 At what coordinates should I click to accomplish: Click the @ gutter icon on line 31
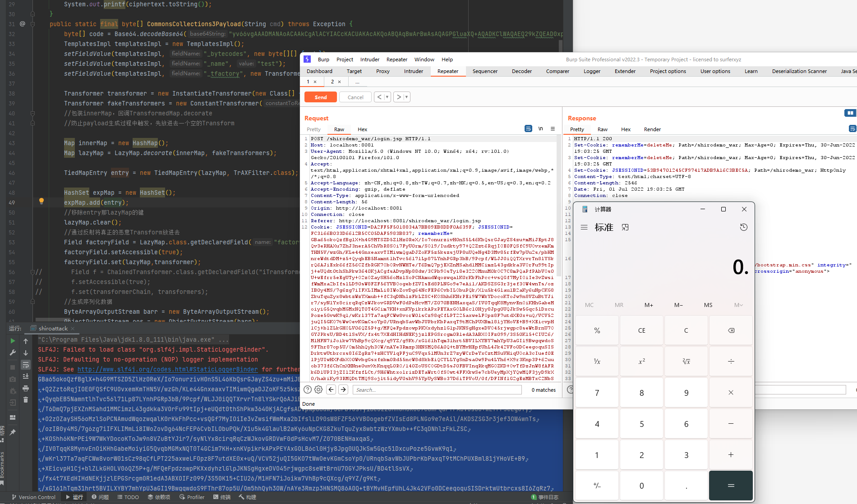[22, 24]
